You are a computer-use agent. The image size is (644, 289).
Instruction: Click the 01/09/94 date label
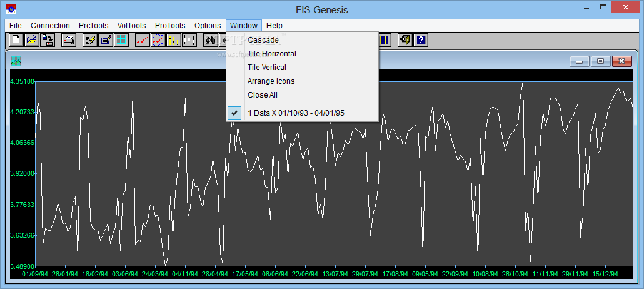click(x=35, y=274)
